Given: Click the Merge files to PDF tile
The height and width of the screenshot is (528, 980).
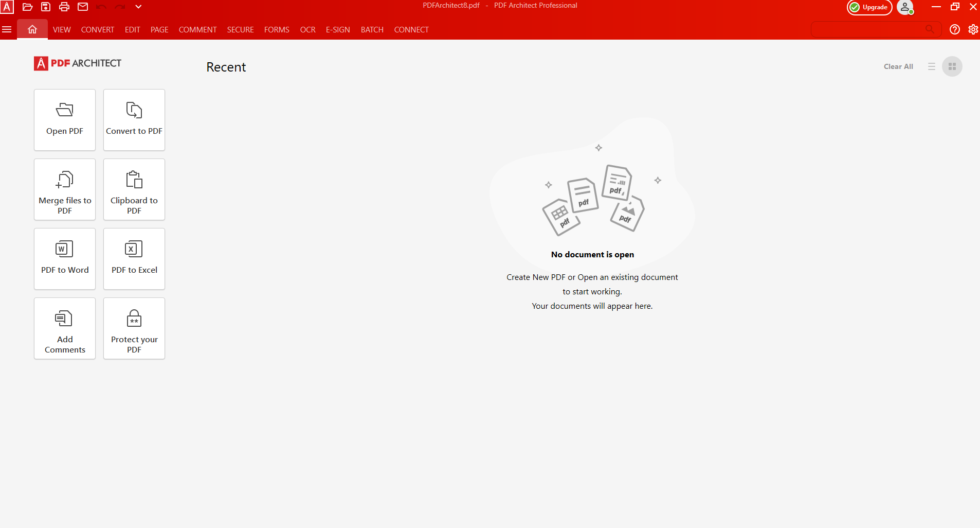Looking at the screenshot, I should pyautogui.click(x=65, y=189).
